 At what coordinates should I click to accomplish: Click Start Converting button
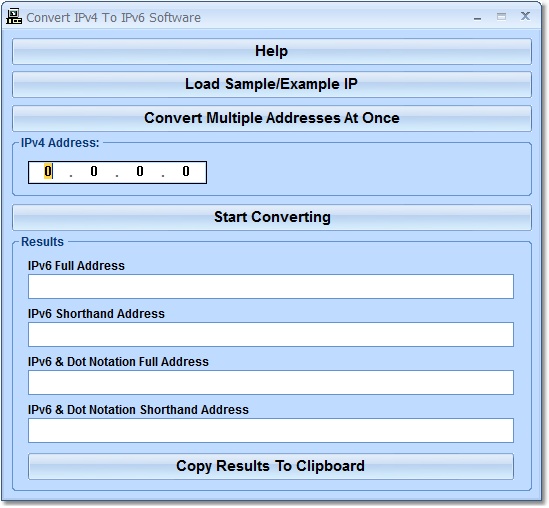click(272, 217)
